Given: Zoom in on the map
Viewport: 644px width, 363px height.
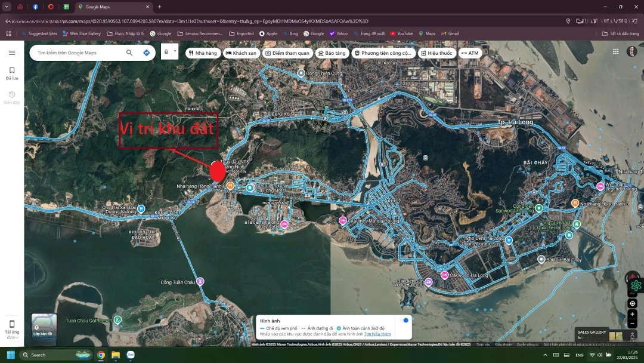Looking at the screenshot, I should click(x=633, y=315).
